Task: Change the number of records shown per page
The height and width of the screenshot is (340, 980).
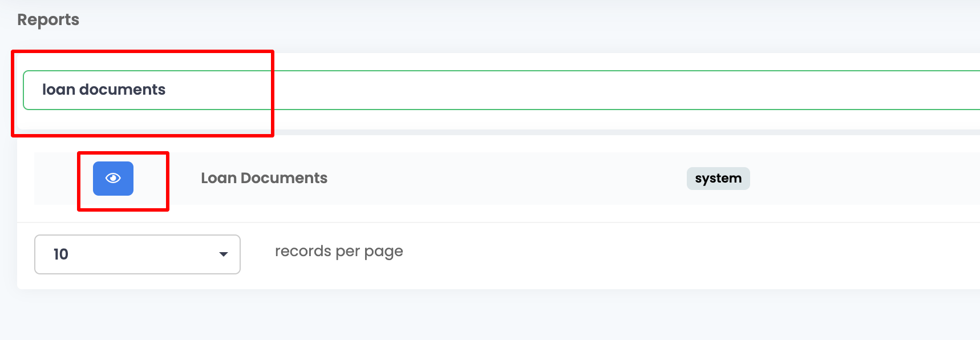Action: click(x=137, y=254)
